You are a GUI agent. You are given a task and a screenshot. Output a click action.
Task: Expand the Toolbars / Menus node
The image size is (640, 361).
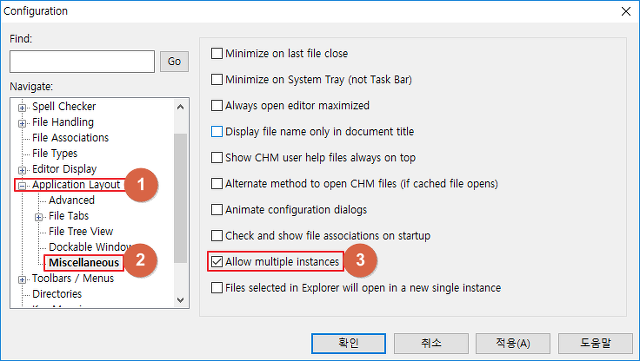(x=22, y=280)
